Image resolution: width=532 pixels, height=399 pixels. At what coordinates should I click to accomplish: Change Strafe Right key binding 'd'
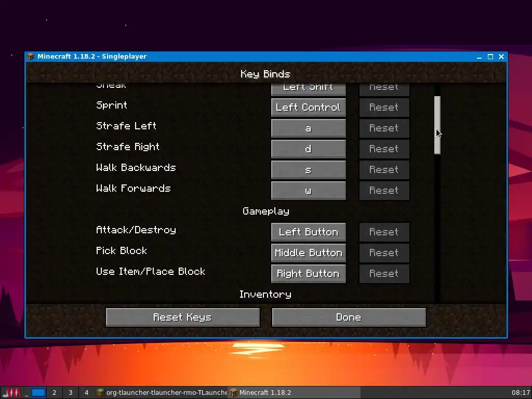309,149
